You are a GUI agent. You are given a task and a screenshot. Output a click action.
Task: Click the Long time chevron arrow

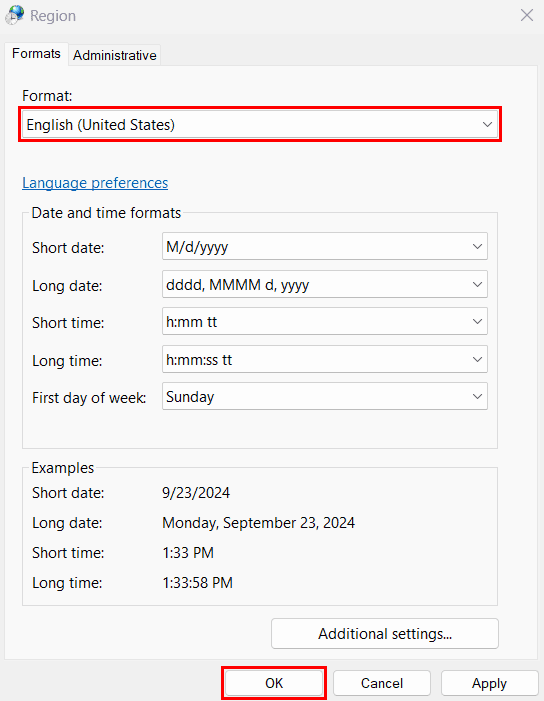coord(477,359)
